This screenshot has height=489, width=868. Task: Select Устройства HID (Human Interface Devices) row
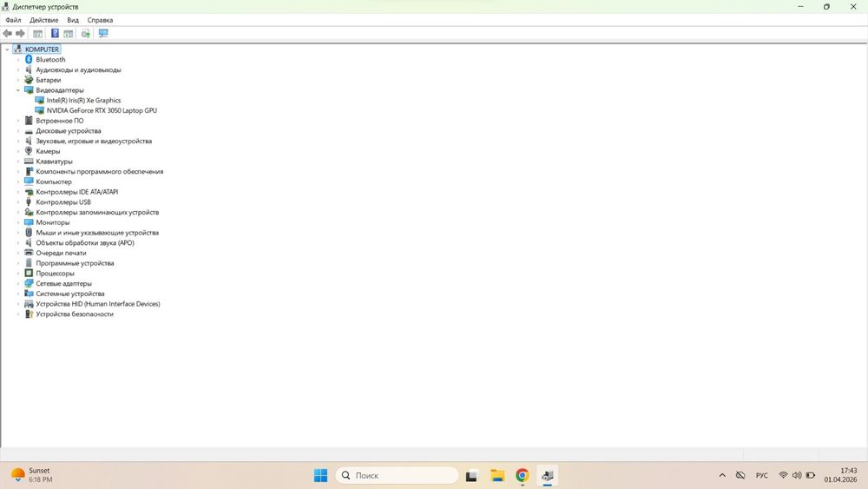point(98,303)
